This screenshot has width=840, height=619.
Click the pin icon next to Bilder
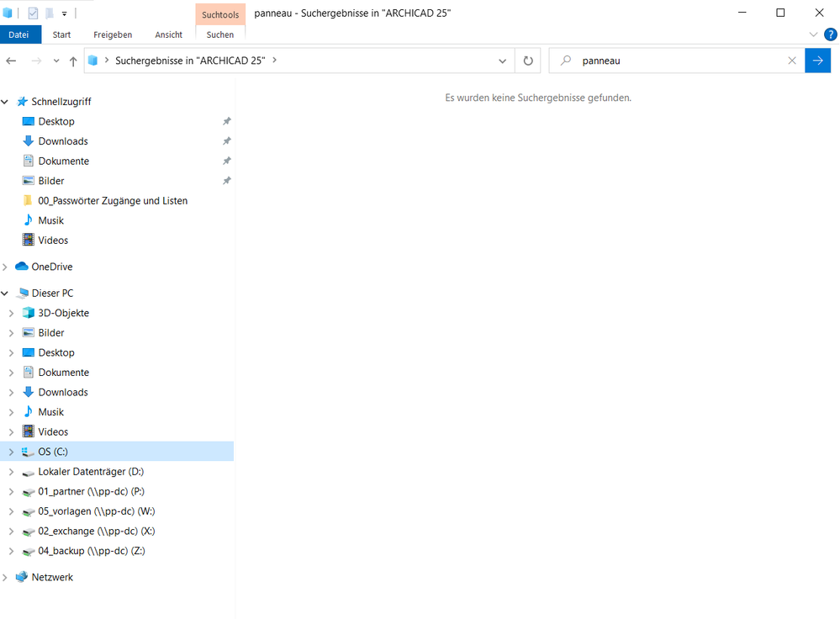click(x=227, y=181)
